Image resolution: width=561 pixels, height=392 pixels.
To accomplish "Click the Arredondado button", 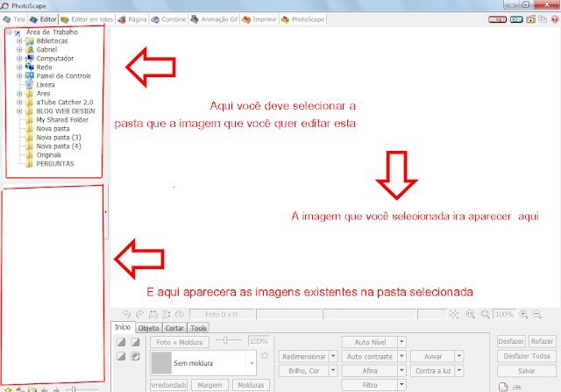I will pos(168,385).
